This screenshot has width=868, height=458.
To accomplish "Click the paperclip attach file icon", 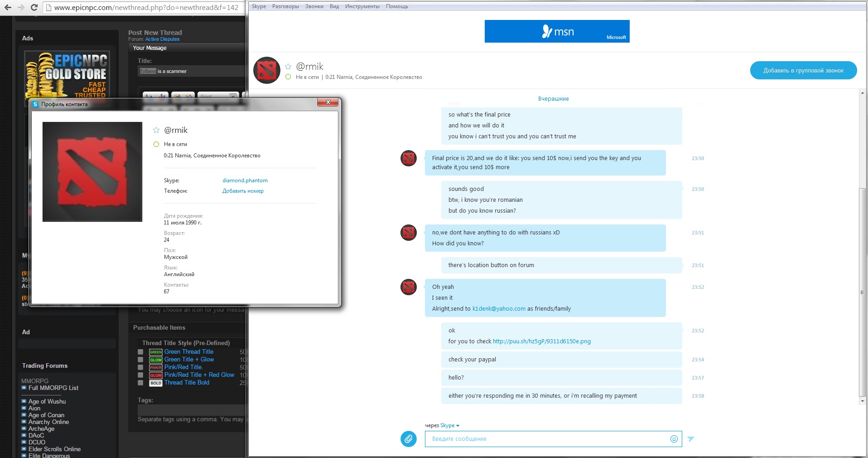I will click(x=409, y=439).
